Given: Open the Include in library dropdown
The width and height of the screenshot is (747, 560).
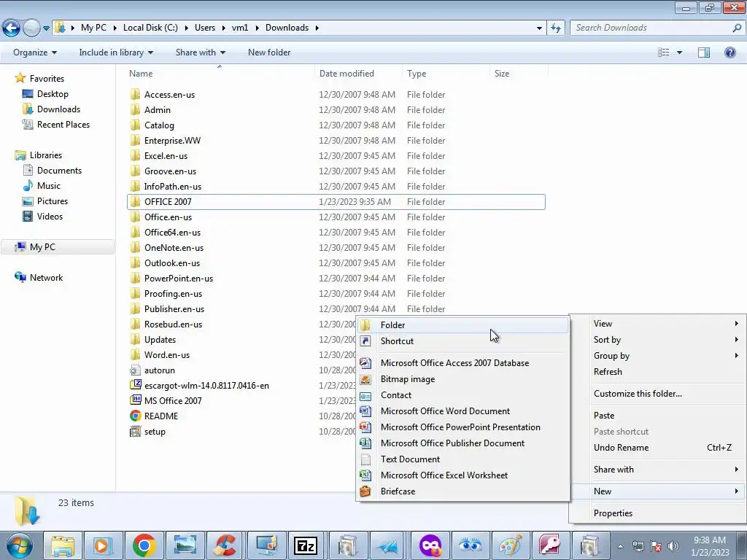Looking at the screenshot, I should point(116,52).
